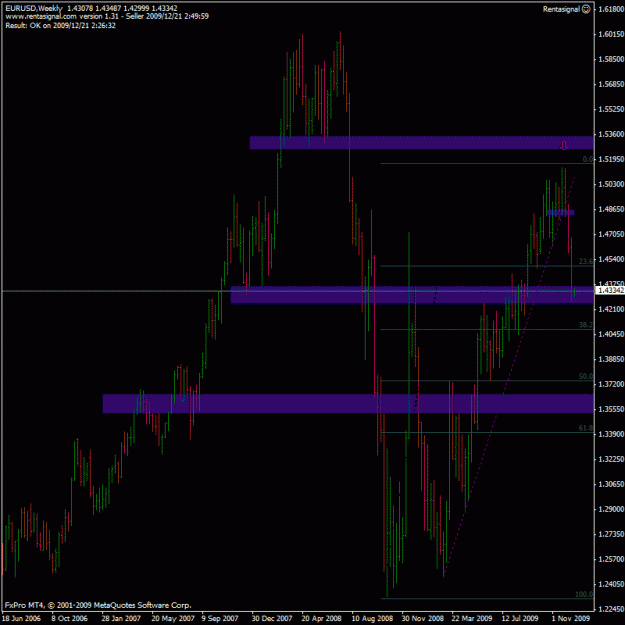The image size is (625, 625).
Task: Click the 30 Dec 2007 date label
Action: (x=272, y=619)
